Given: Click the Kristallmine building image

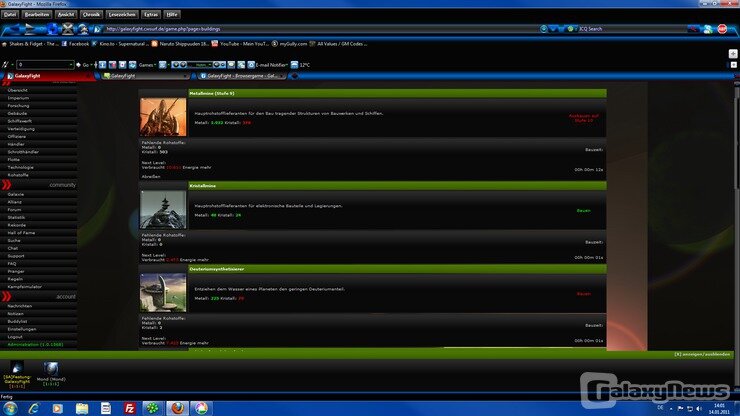Looking at the screenshot, I should point(163,210).
